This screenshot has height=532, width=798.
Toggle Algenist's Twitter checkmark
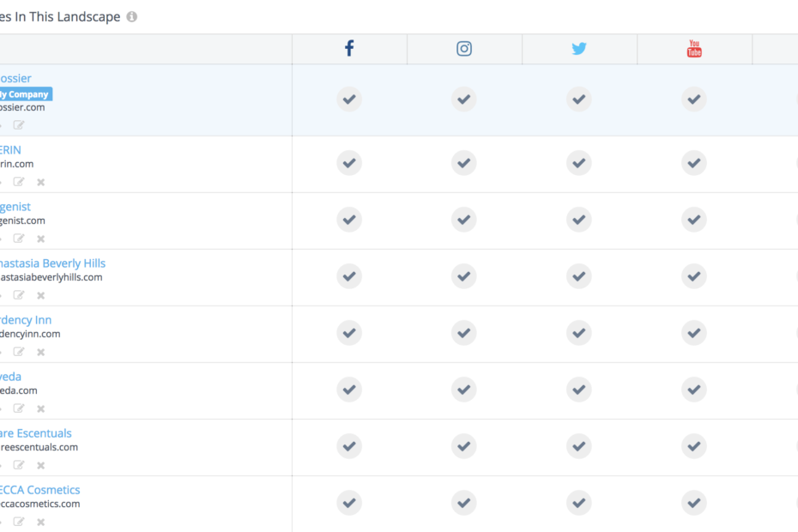pyautogui.click(x=579, y=220)
